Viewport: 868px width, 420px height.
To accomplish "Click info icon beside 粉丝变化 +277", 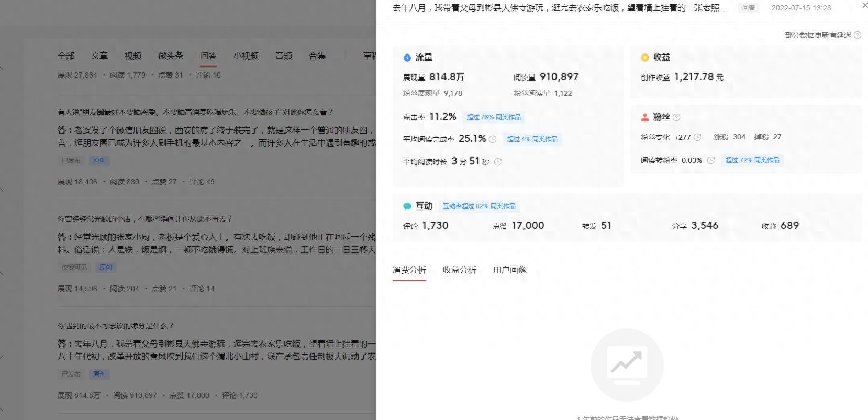I will 697,137.
